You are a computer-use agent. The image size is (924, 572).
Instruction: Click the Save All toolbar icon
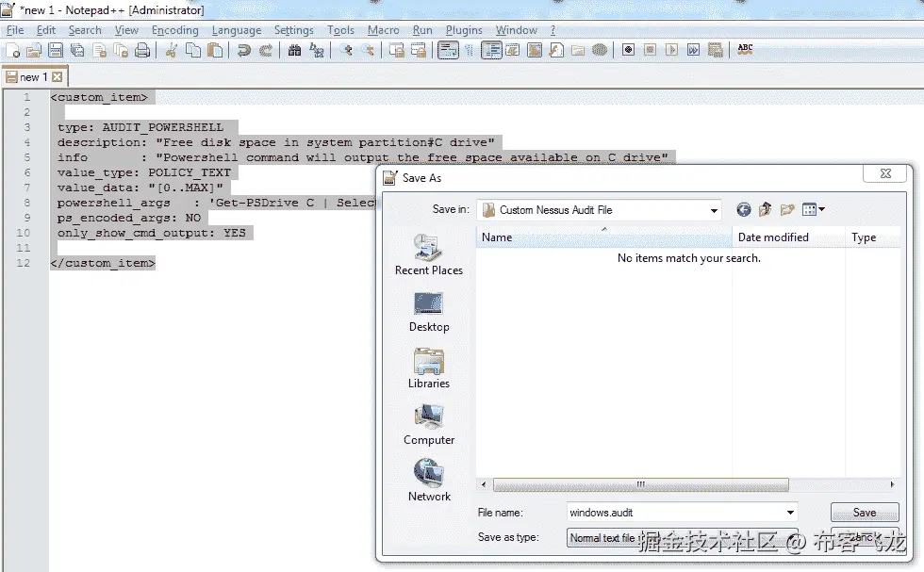pyautogui.click(x=77, y=51)
